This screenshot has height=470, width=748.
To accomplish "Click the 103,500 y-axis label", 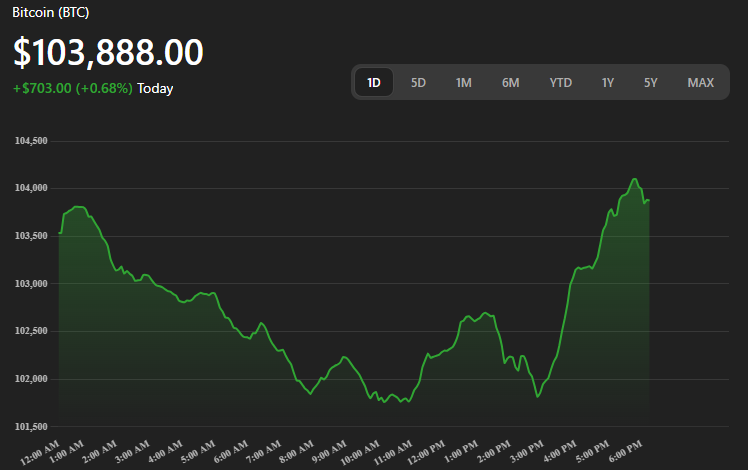I will [x=31, y=236].
